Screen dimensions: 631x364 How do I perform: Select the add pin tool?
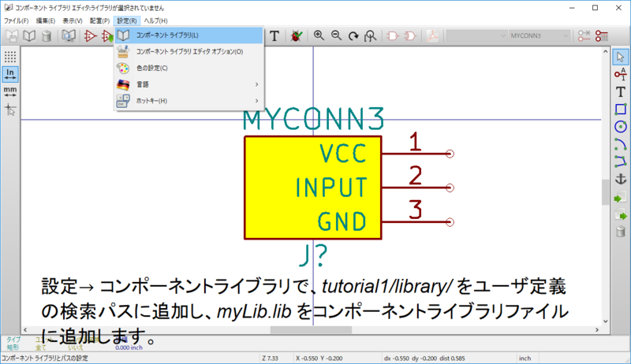pos(621,74)
